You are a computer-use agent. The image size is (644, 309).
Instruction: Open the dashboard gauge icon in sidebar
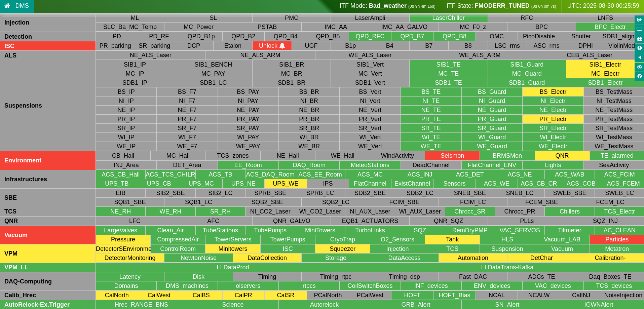tap(639, 39)
